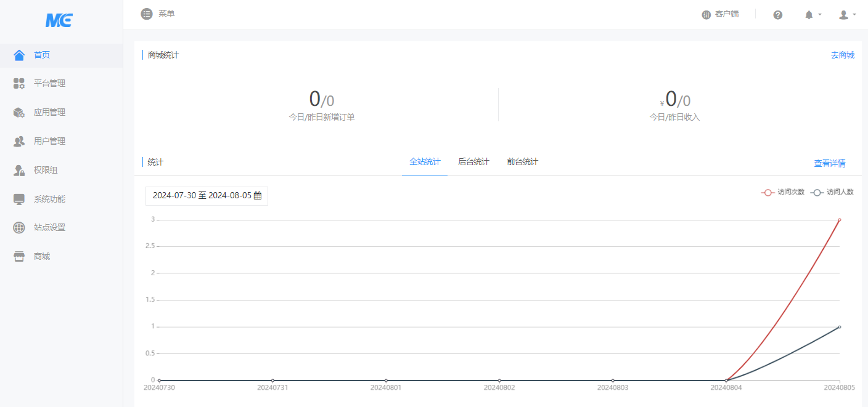
Task: Toggle 访问次数 series in chart legend
Action: 783,192
